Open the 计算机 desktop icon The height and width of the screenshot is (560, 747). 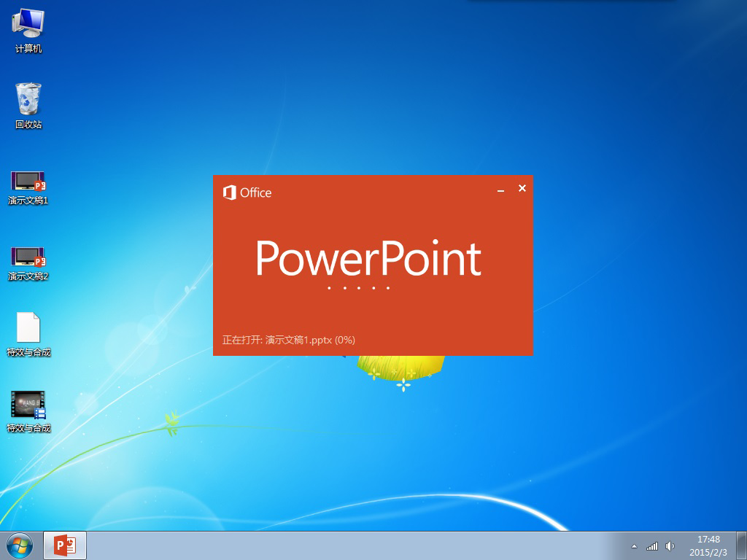tap(28, 31)
